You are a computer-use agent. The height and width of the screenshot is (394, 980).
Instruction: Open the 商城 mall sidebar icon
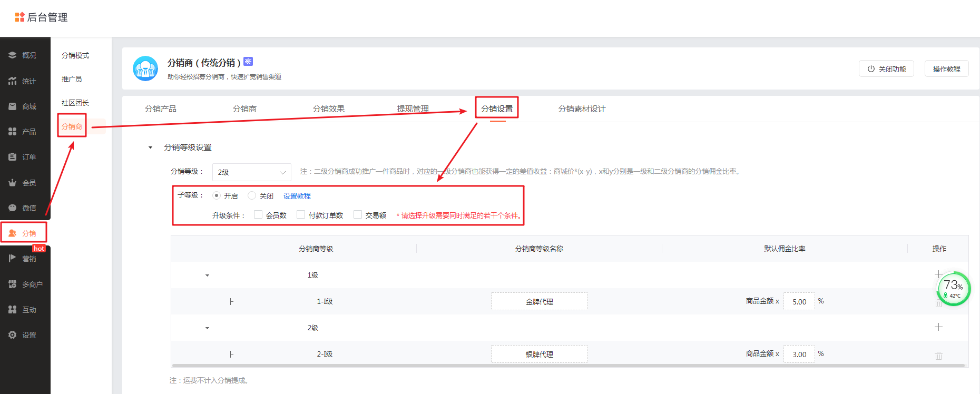coord(13,106)
